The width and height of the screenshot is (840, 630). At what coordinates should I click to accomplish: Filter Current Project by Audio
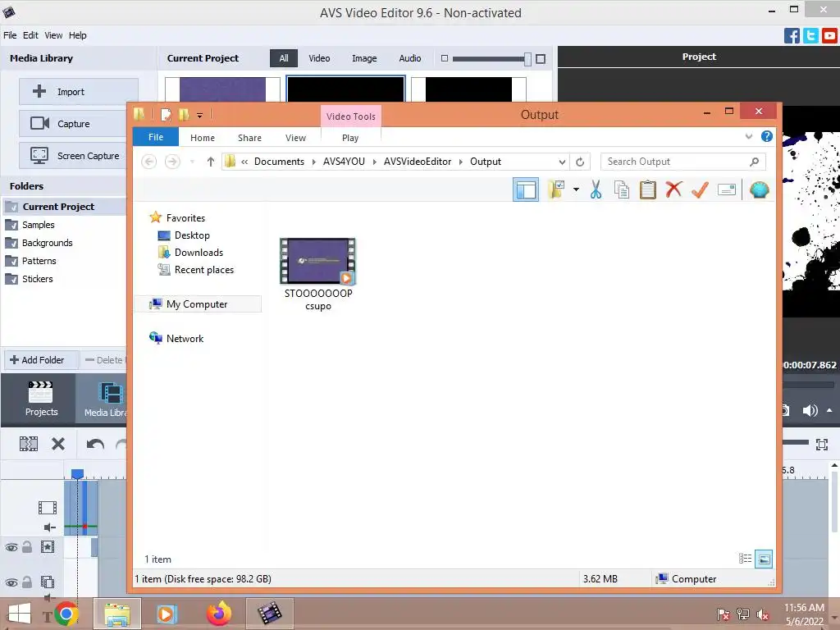(x=410, y=58)
